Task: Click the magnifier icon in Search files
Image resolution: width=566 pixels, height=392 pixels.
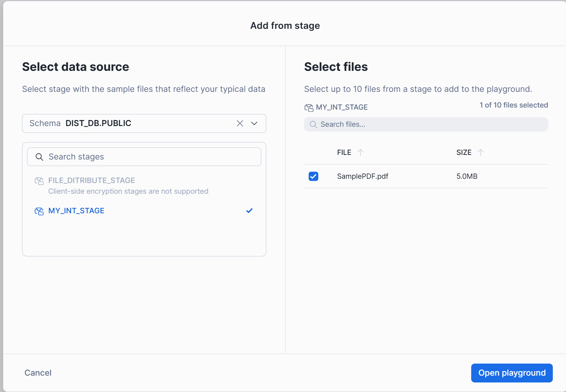Action: (x=313, y=125)
